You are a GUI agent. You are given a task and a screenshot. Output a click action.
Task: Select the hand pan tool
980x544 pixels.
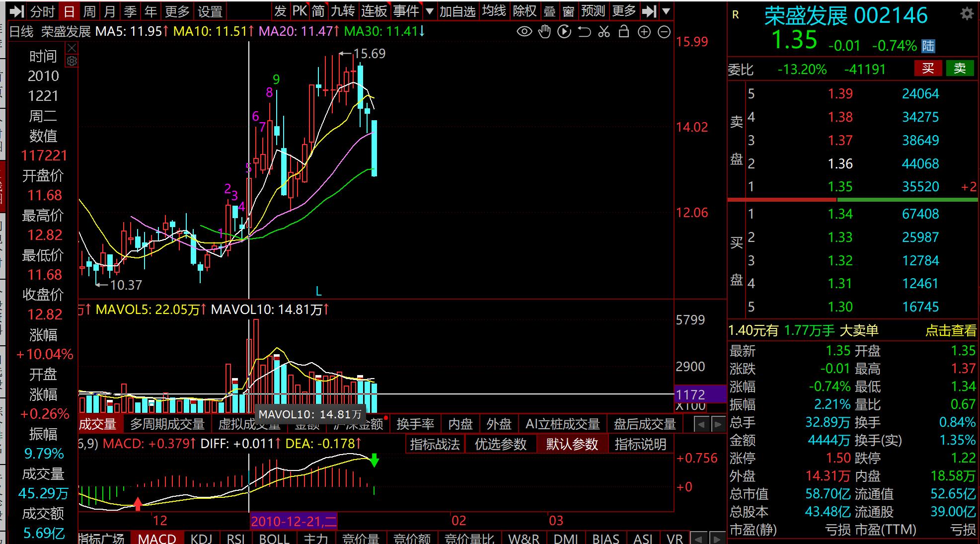click(x=545, y=32)
